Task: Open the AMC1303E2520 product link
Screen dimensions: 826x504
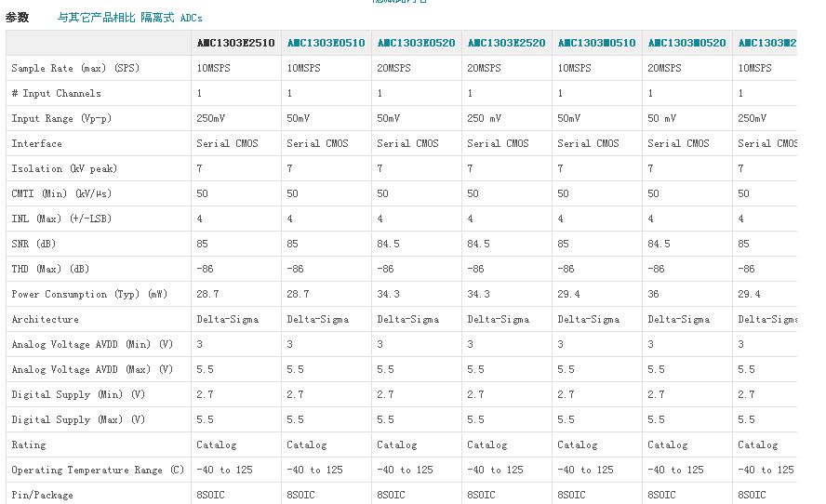Action: (x=505, y=43)
